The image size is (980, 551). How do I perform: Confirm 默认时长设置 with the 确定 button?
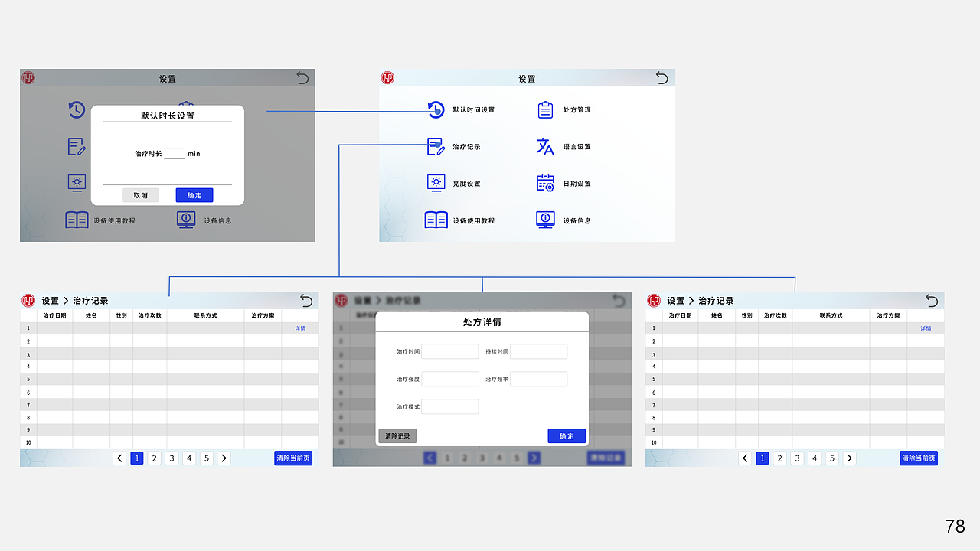click(x=194, y=194)
